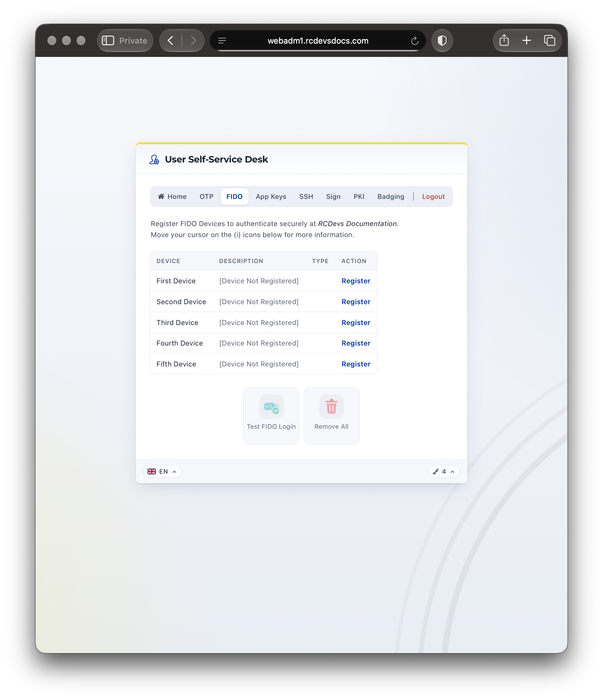Click Register in the Fourth Device row
The image size is (603, 700).
pos(356,343)
